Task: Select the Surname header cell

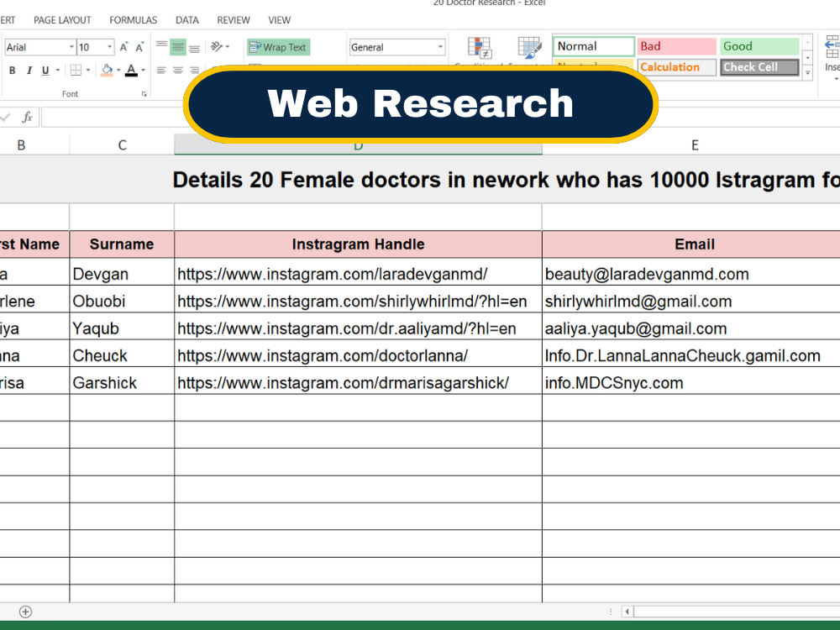Action: 122,244
